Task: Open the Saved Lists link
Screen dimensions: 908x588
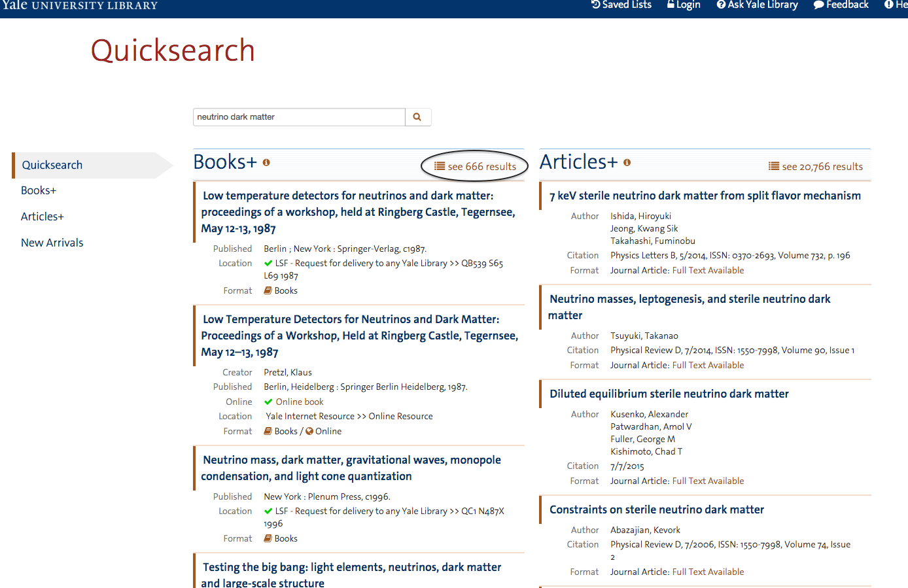Action: pyautogui.click(x=621, y=5)
